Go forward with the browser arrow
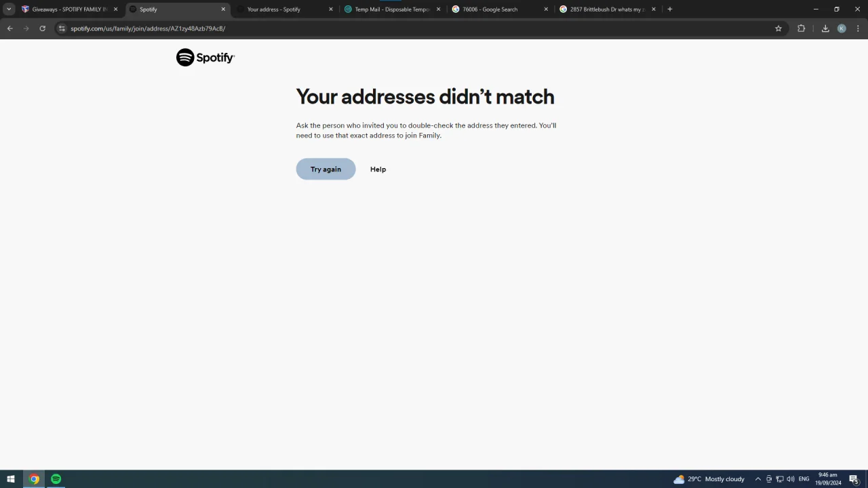The width and height of the screenshot is (868, 488). (x=26, y=28)
